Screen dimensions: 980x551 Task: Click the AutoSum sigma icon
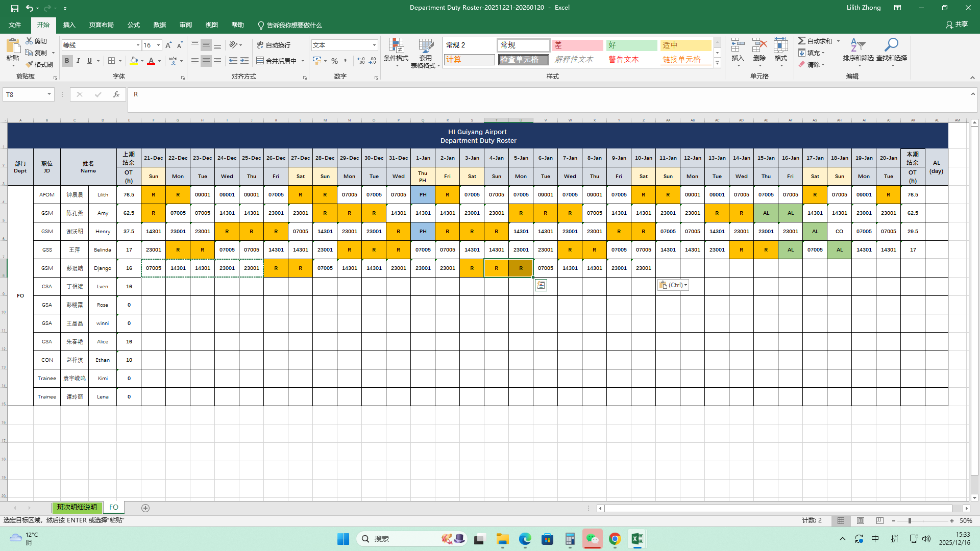tap(802, 41)
